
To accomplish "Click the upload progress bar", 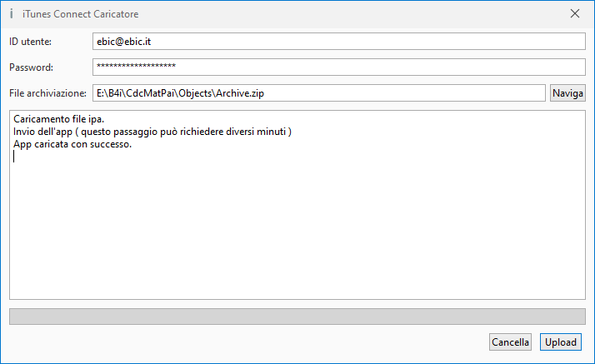I will pyautogui.click(x=297, y=317).
